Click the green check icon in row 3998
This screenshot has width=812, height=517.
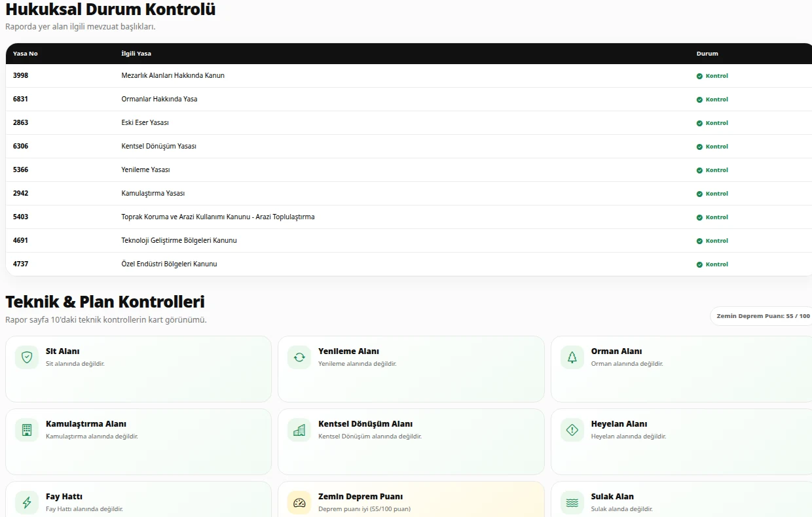pos(699,76)
